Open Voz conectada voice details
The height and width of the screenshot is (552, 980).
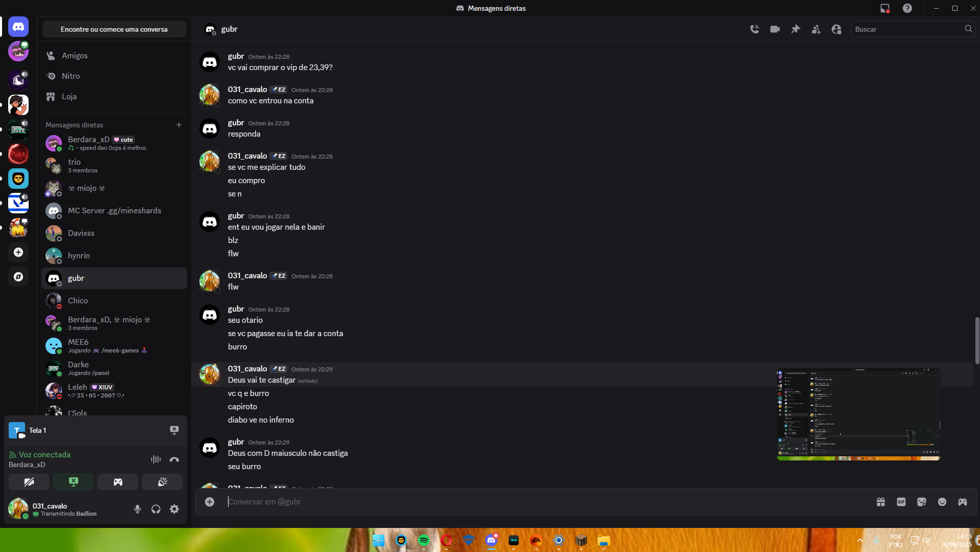[x=44, y=455]
